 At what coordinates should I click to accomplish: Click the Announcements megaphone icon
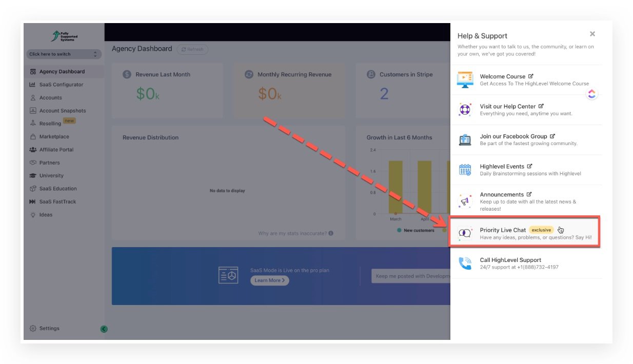click(465, 201)
